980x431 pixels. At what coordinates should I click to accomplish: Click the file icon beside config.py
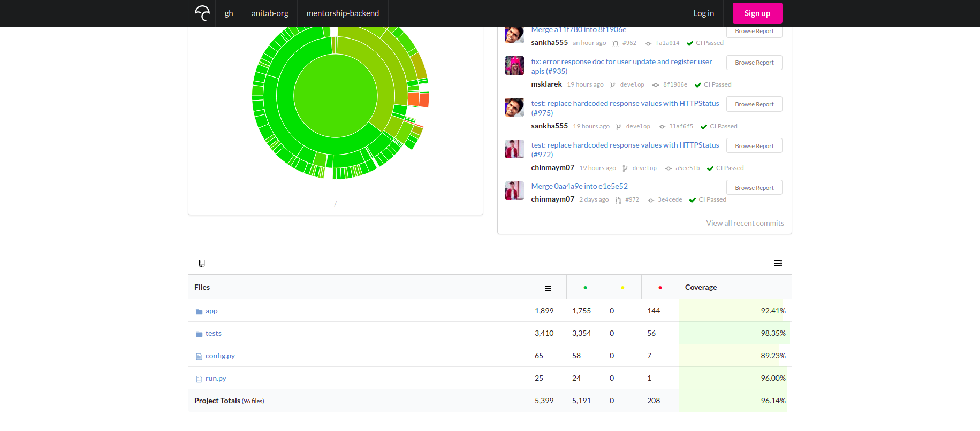click(x=199, y=356)
